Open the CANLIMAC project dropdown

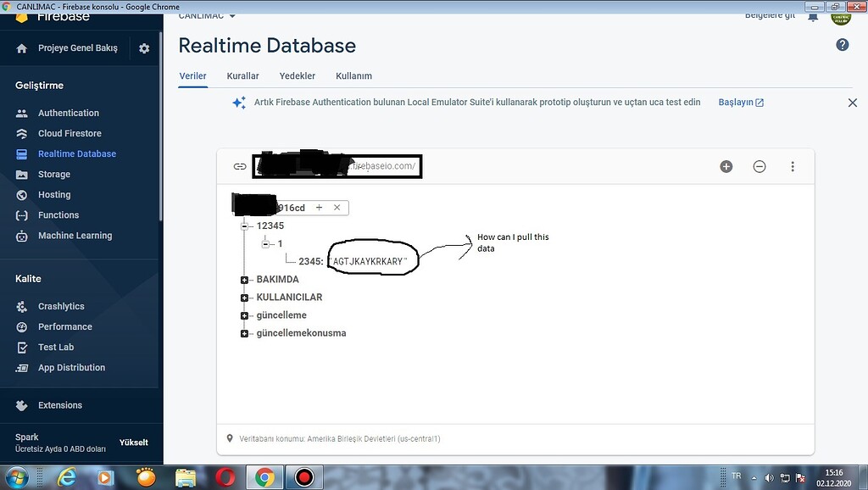207,16
